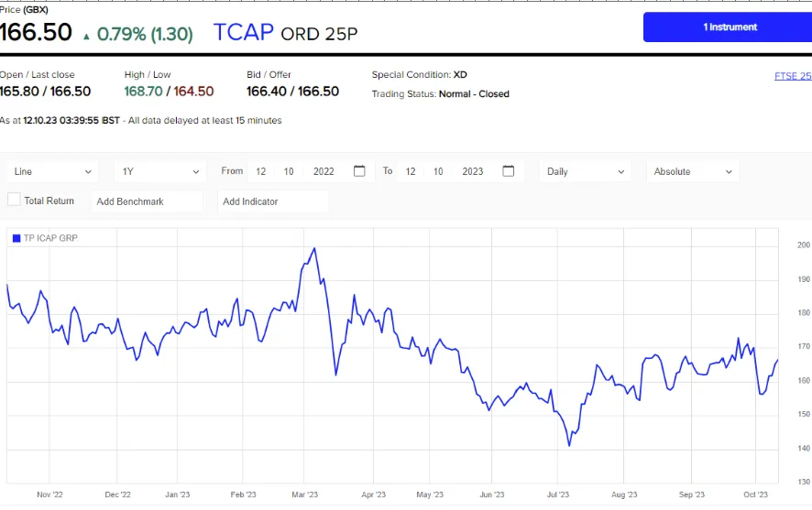Click the To year field 2023
Viewport: 812px width, 510px height.
click(x=473, y=171)
